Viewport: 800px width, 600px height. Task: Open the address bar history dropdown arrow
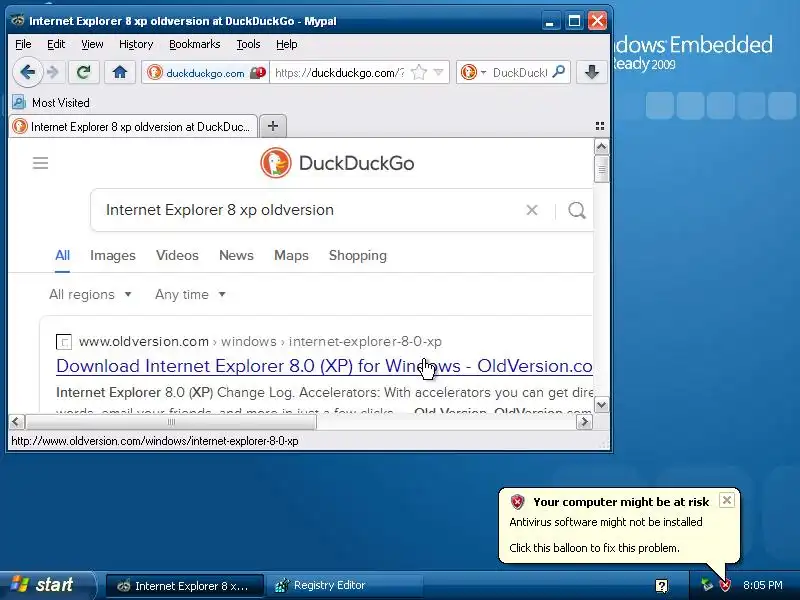pyautogui.click(x=438, y=72)
